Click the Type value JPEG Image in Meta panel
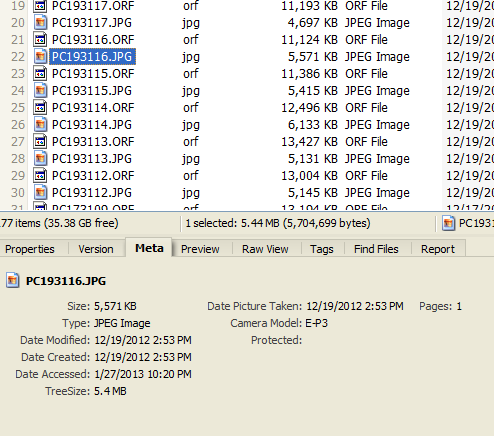 [122, 323]
